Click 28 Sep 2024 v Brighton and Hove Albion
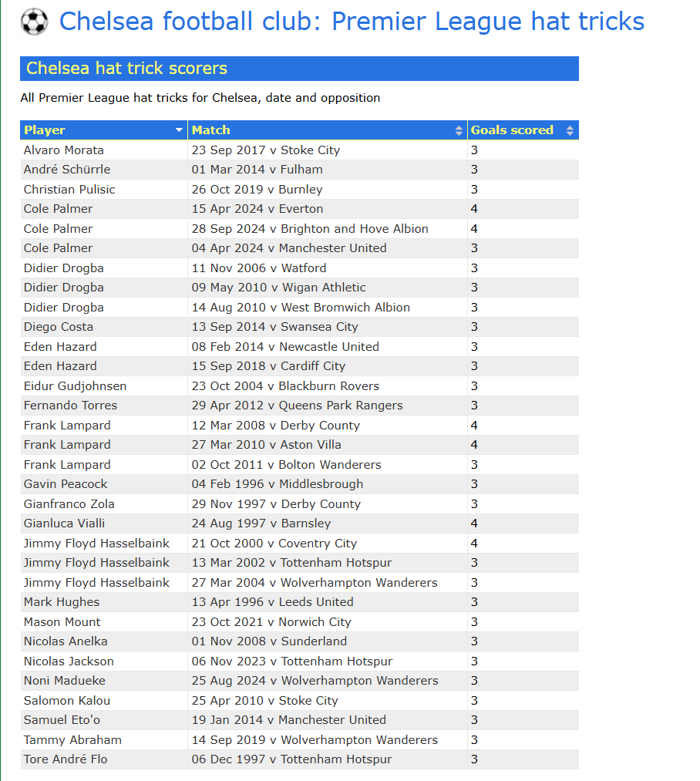 328,229
